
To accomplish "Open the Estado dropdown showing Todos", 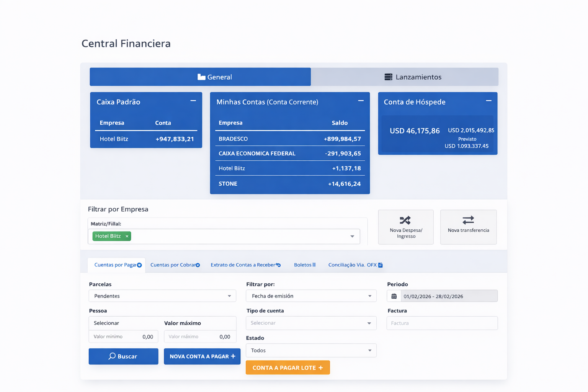I will 311,350.
